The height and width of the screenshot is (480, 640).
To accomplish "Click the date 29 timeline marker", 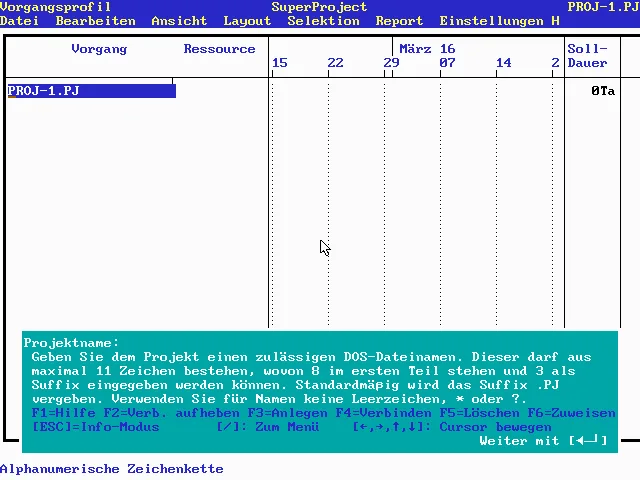I will [x=391, y=63].
